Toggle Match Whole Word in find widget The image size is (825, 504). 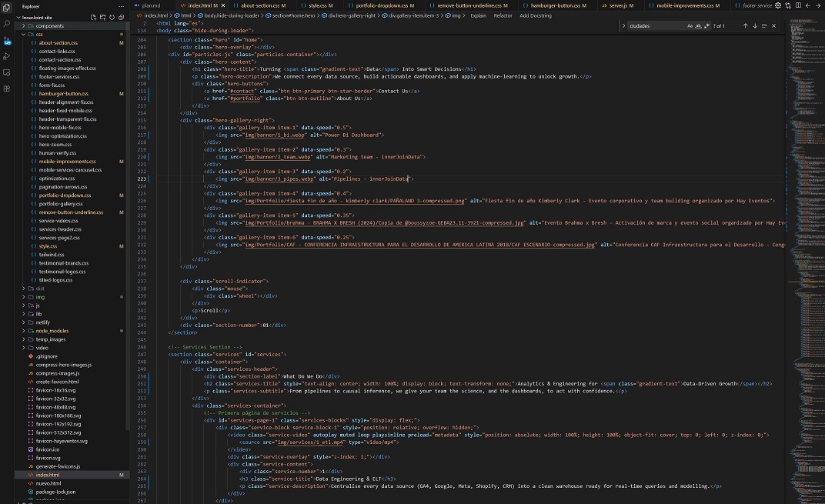coord(698,26)
